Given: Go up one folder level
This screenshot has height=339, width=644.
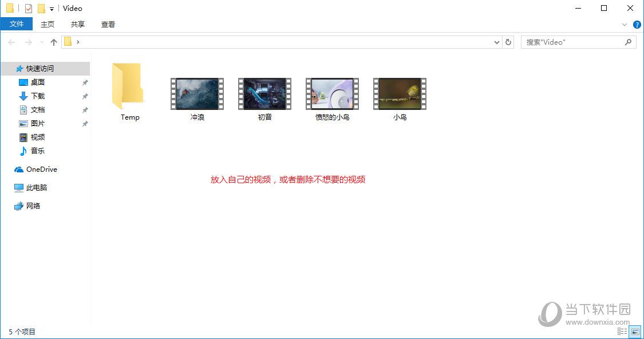Looking at the screenshot, I should (x=53, y=42).
